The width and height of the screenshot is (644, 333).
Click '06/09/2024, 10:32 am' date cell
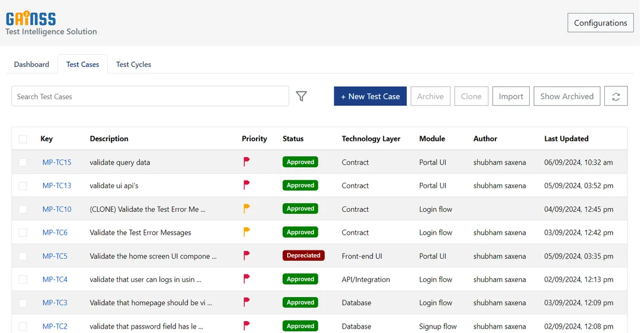point(579,162)
